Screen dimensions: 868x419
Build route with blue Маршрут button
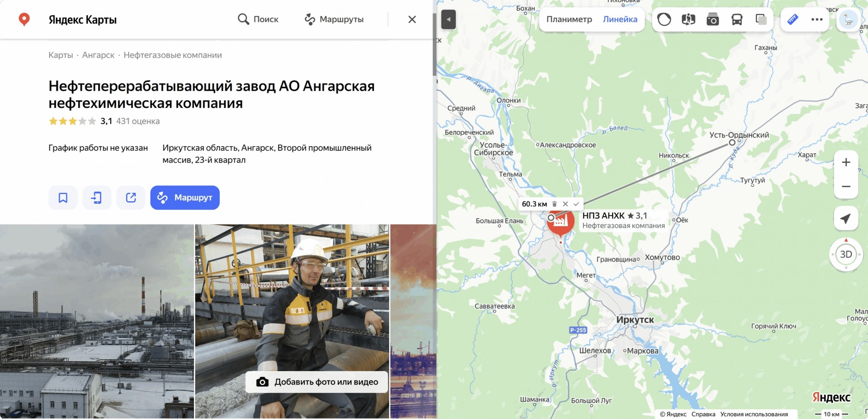point(185,198)
